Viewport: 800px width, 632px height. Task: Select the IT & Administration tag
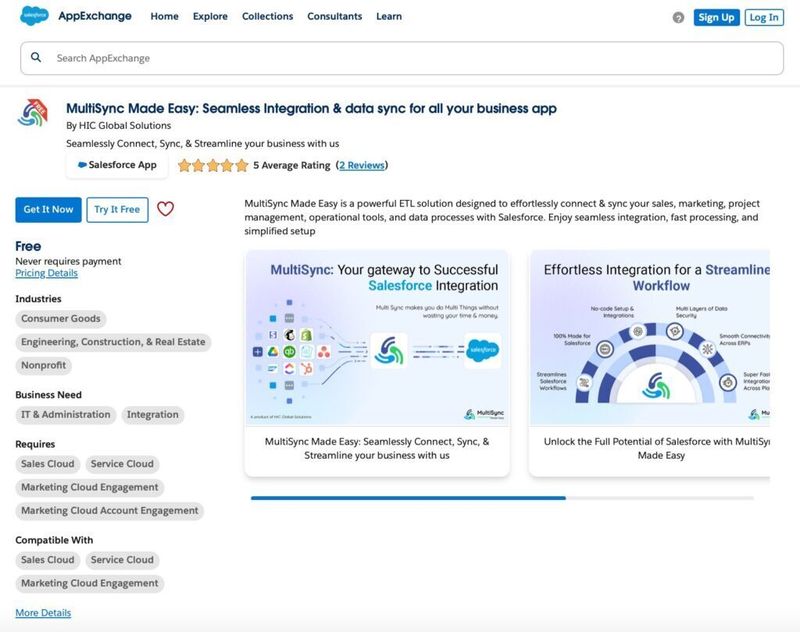[x=66, y=415]
